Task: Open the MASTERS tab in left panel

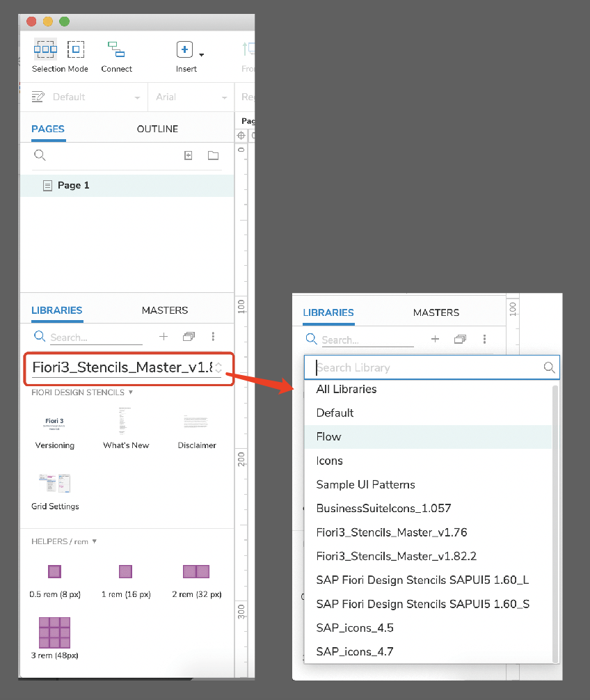Action: 165,310
